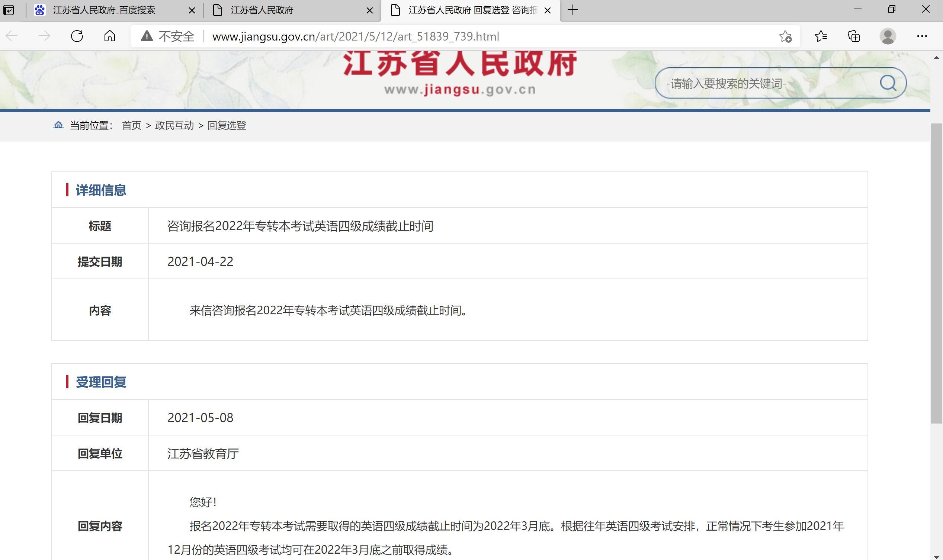Open the favorites list

click(x=821, y=36)
